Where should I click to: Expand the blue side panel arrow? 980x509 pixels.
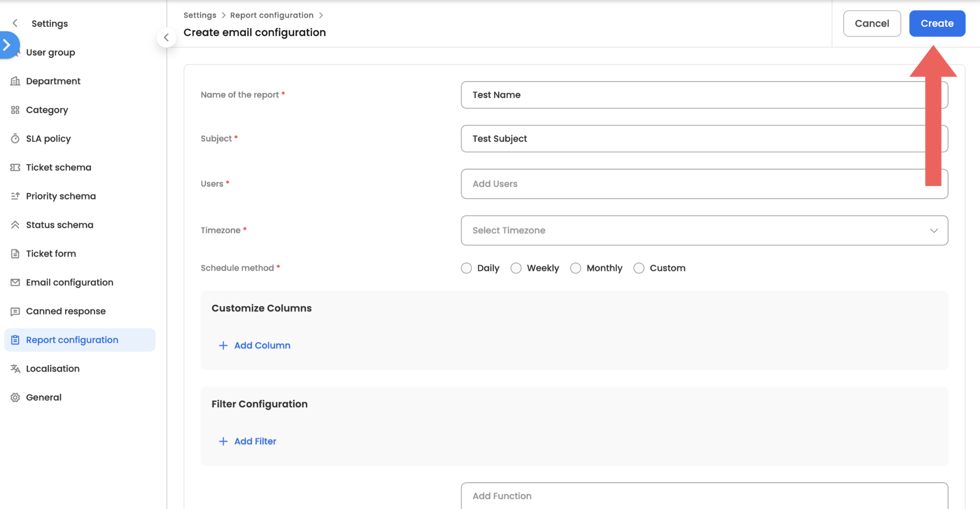7,45
